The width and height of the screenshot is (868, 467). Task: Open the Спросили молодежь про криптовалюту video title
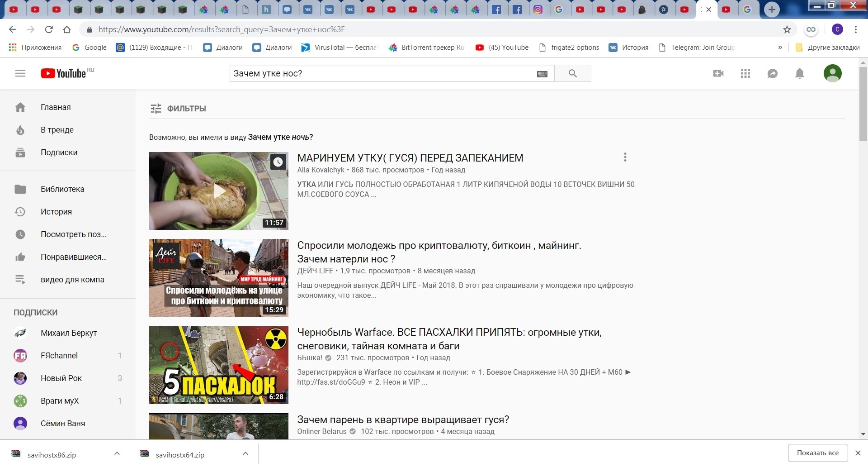439,252
